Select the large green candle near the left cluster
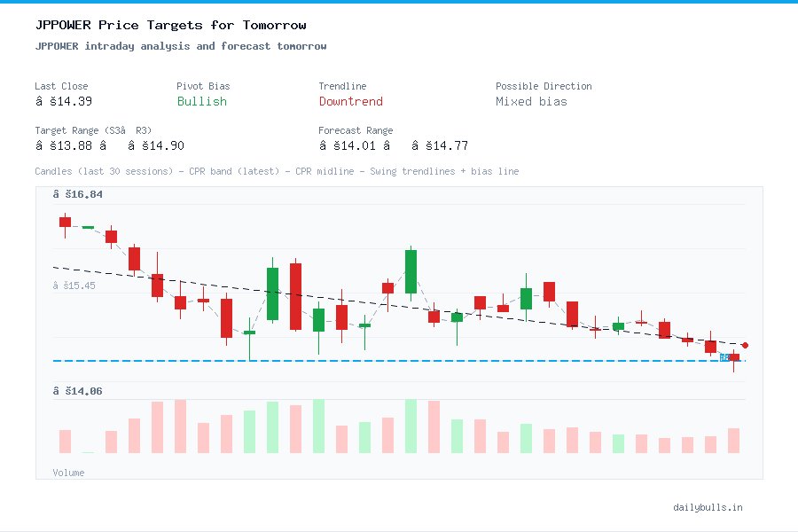The image size is (798, 532). click(x=272, y=293)
